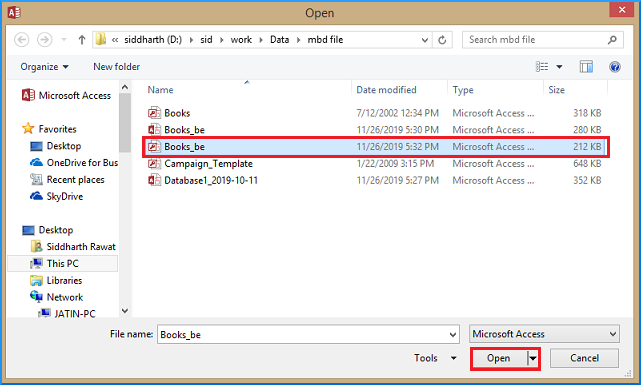The height and width of the screenshot is (385, 641).
Task: Open Network in navigation pane
Action: [x=56, y=297]
